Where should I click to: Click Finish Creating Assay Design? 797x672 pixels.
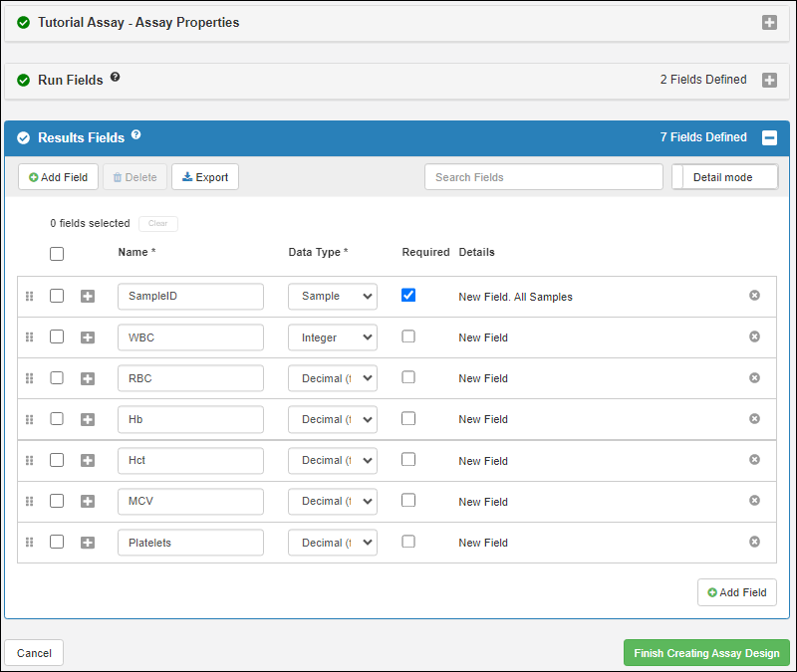[706, 653]
